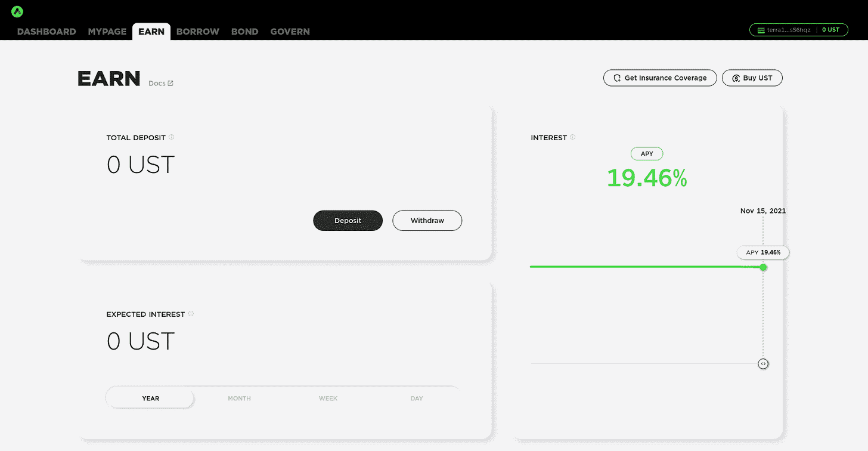Click the APY pill label
868x451 pixels.
[x=647, y=154]
